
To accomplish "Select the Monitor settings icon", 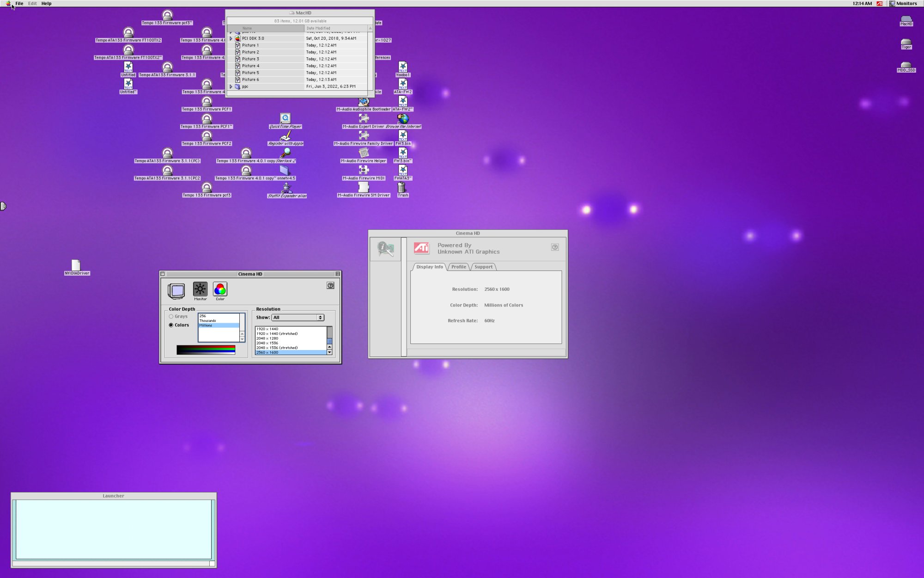I will (200, 289).
